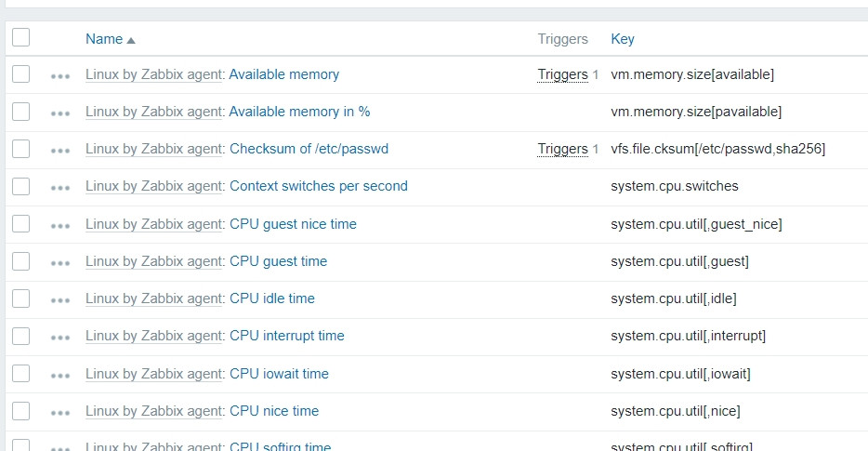Sort items by the Key column
This screenshot has height=451, width=868.
pyautogui.click(x=623, y=39)
